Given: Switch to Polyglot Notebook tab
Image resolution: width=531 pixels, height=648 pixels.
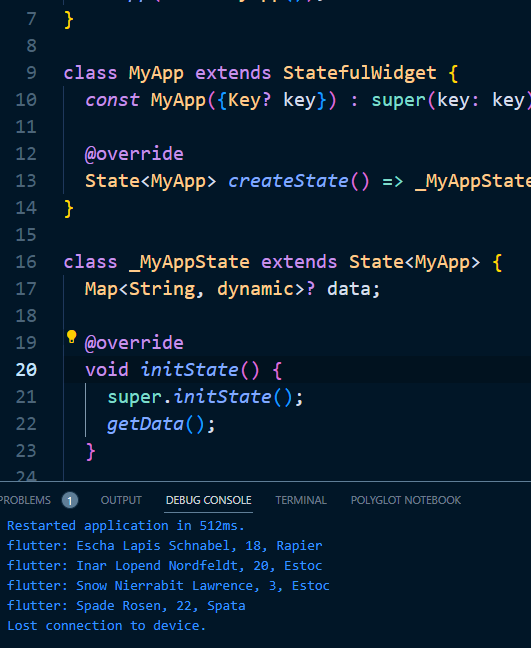Looking at the screenshot, I should [x=405, y=500].
